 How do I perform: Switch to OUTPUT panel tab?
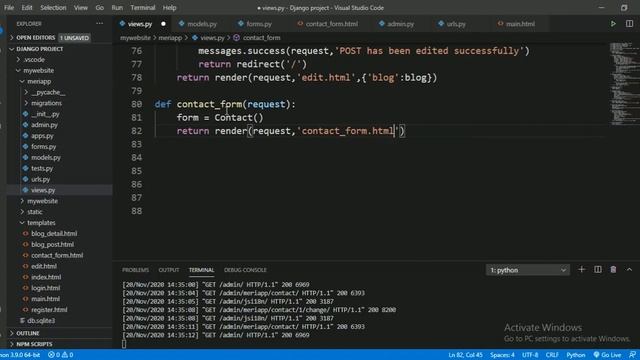pos(169,270)
